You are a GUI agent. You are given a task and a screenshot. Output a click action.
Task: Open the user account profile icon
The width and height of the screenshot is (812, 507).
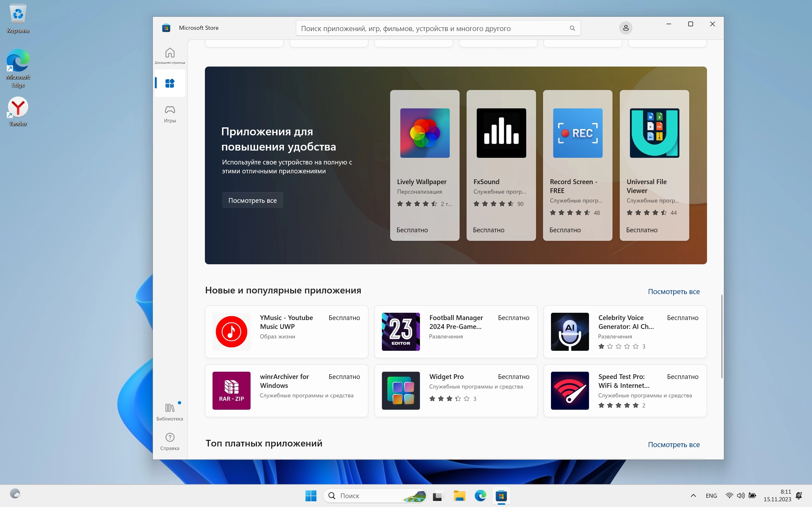click(625, 28)
